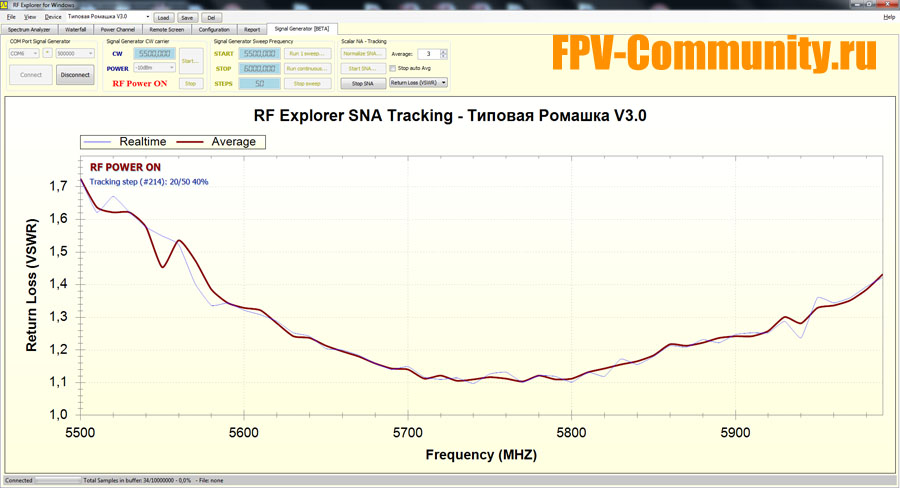Click the grayed-out Connect button
The width and height of the screenshot is (900, 488).
tap(30, 75)
